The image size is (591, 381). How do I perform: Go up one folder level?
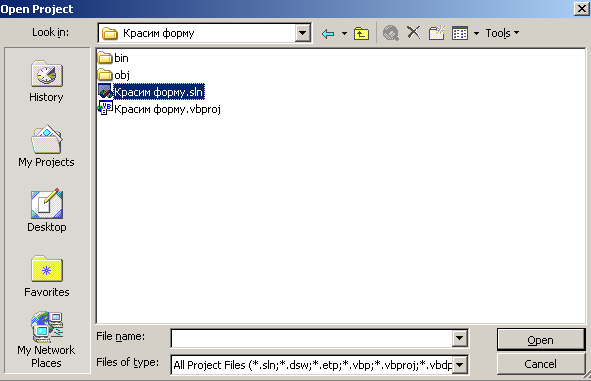coord(361,34)
